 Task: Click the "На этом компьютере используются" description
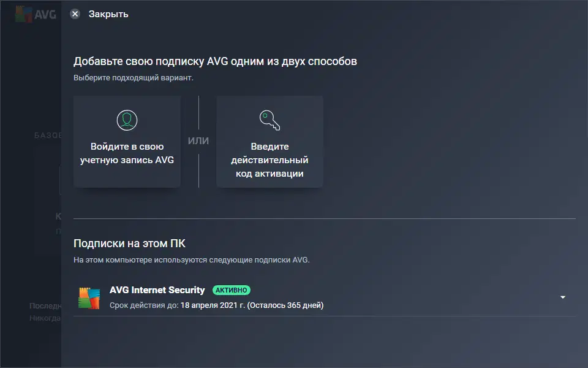(192, 259)
